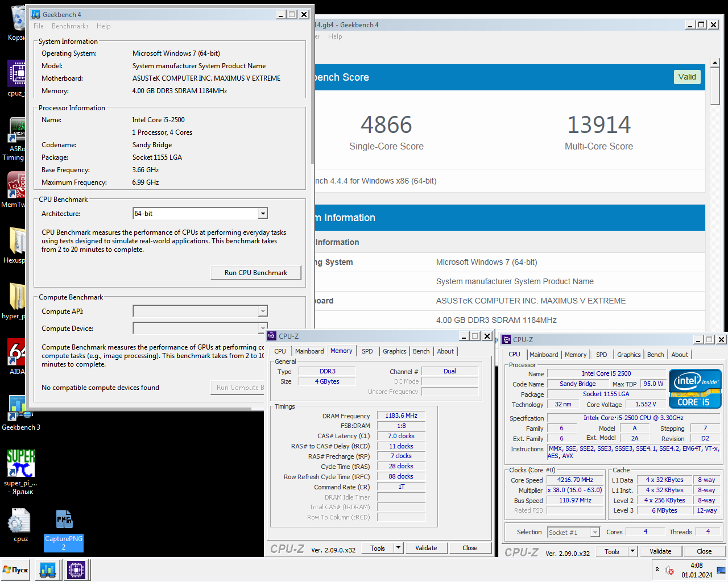Open Benchmarks menu in Geekbench 4

[70, 26]
